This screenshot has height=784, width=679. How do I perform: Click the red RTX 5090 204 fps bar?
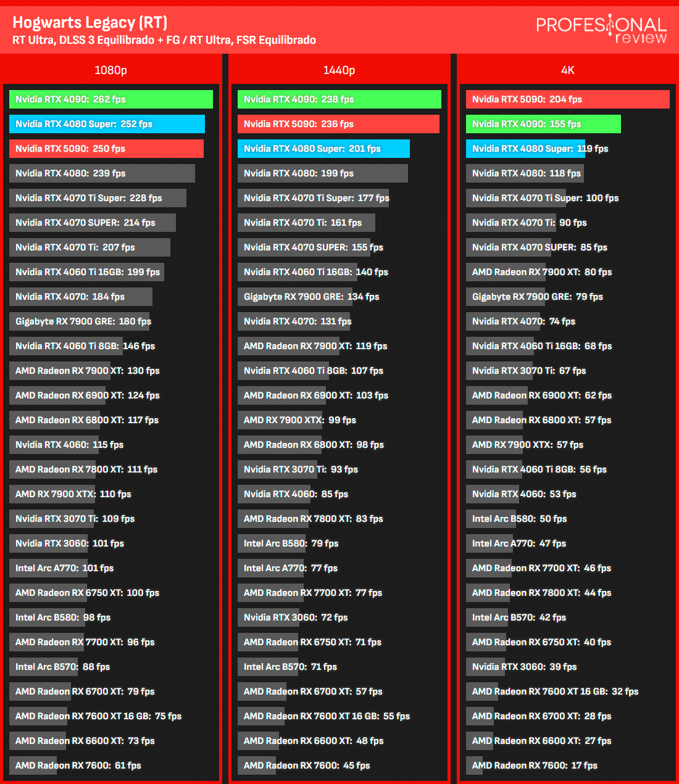click(568, 99)
